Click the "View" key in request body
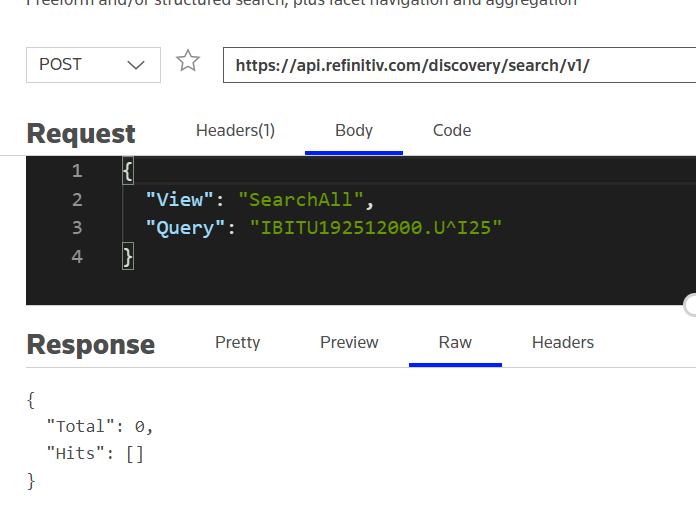The image size is (696, 526). click(x=179, y=200)
